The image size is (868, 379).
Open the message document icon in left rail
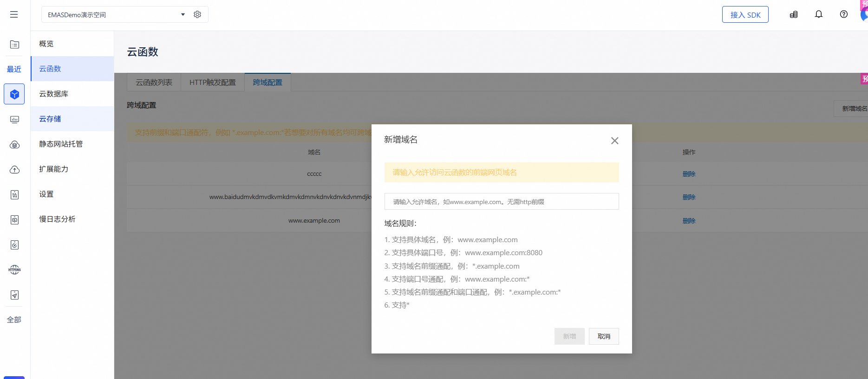click(x=14, y=220)
